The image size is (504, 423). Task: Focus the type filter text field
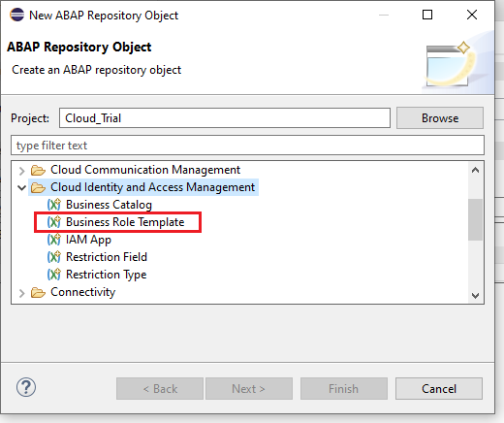(x=247, y=146)
